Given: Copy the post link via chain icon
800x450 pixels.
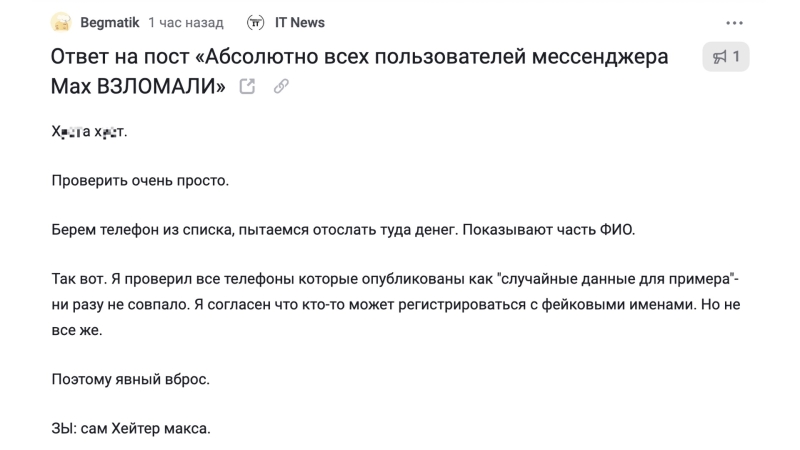Looking at the screenshot, I should click(281, 87).
